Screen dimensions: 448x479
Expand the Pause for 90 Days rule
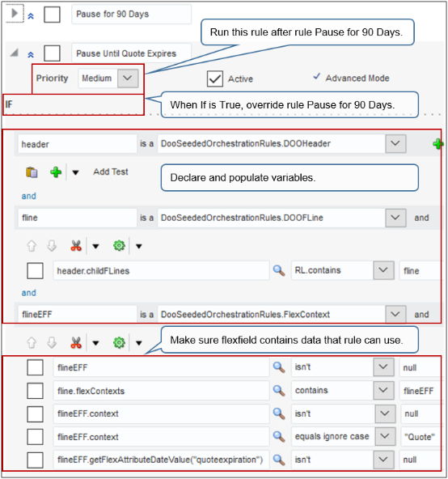[15, 14]
